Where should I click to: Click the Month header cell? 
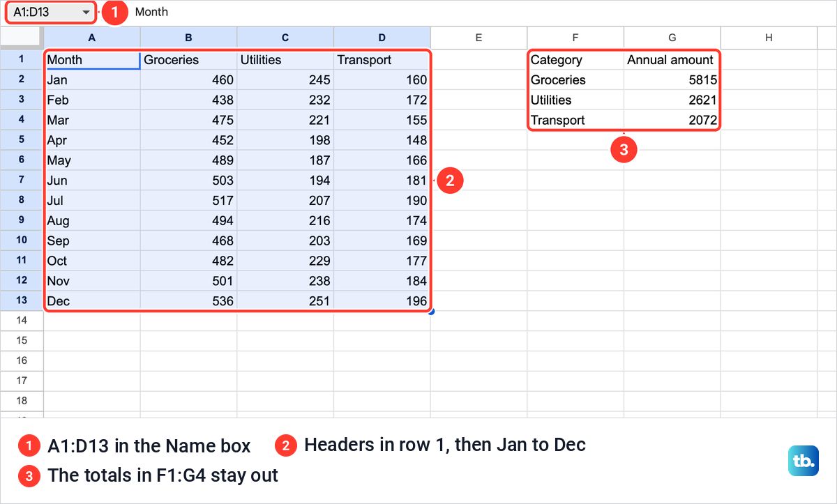(x=92, y=60)
